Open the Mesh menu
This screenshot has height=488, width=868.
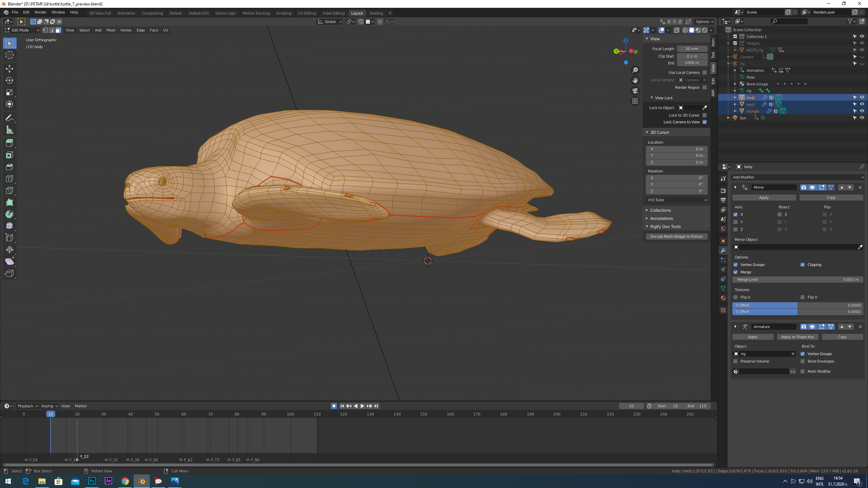click(x=111, y=30)
